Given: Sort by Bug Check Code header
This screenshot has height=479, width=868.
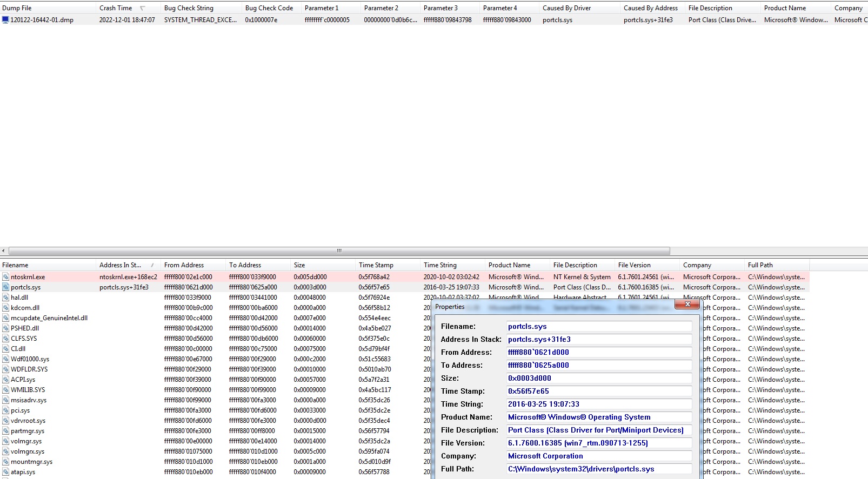Looking at the screenshot, I should [x=272, y=8].
